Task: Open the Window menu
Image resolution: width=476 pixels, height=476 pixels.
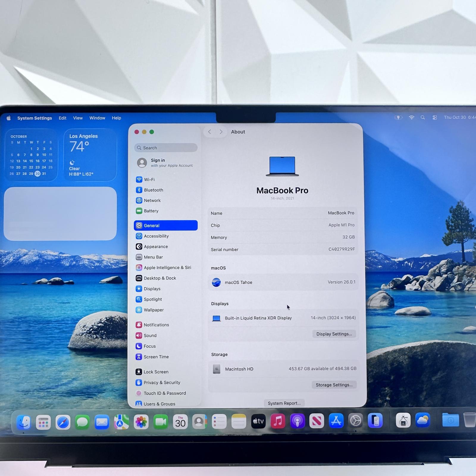Action: coord(97,118)
